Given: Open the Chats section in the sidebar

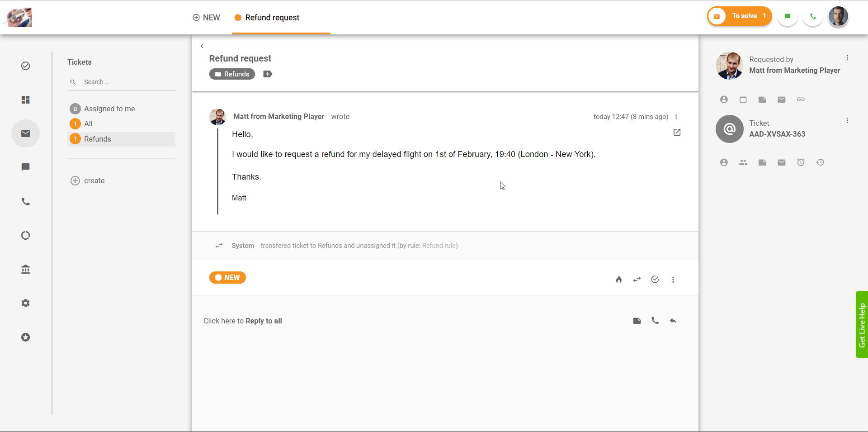Looking at the screenshot, I should click(x=25, y=167).
